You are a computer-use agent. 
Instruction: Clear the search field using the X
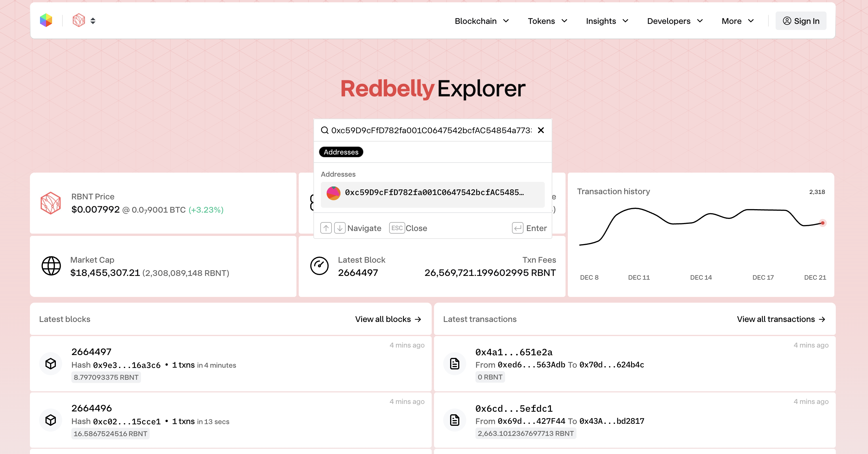pyautogui.click(x=541, y=130)
